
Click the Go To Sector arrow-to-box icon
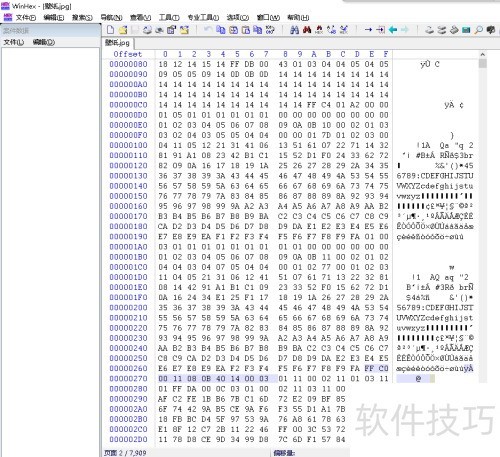(381, 30)
